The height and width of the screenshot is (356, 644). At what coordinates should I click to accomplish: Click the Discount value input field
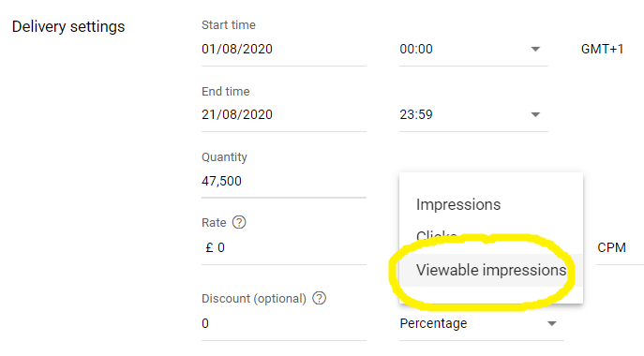284,323
